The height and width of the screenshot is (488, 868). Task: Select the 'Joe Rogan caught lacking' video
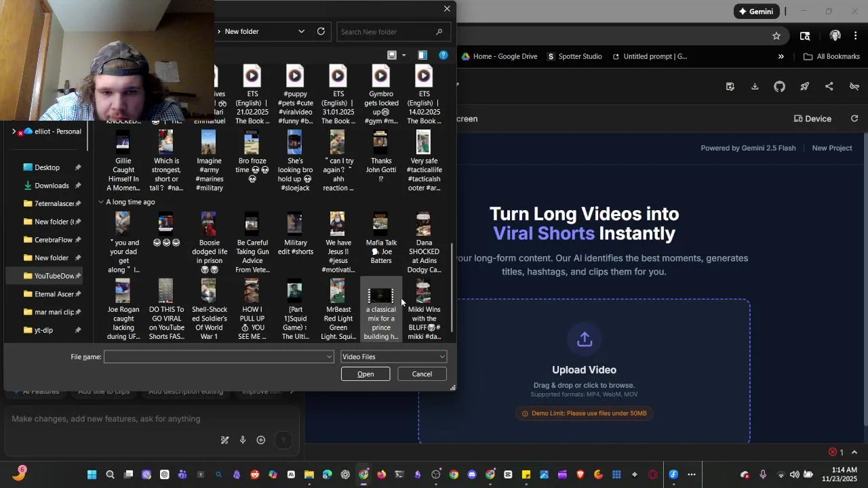pos(123,310)
